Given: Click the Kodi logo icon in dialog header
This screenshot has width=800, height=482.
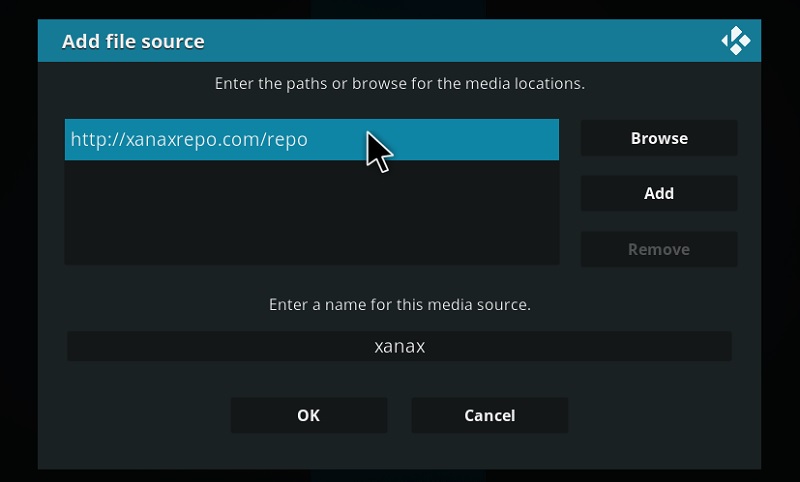Looking at the screenshot, I should (736, 41).
